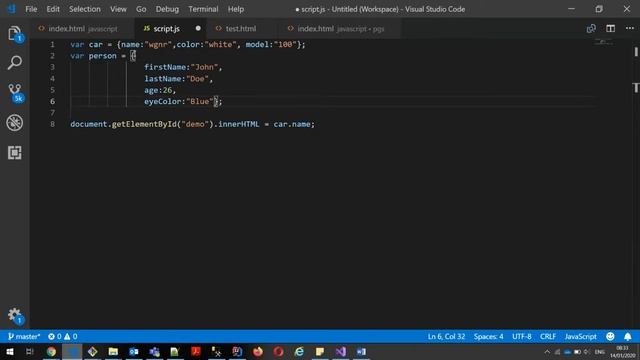Open the Manage gear icon at the bottom of the activity bar
640x360 pixels.
16,316
